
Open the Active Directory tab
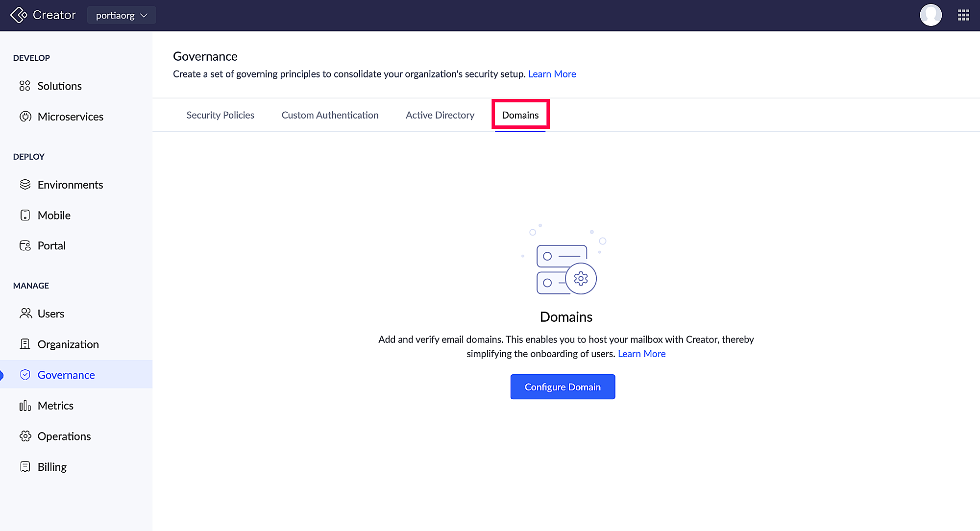(440, 115)
